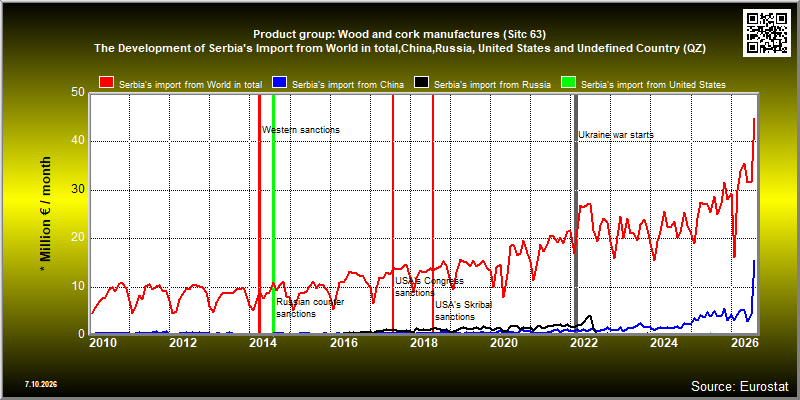
Task: Click the green Russian counter sanctions marker line
Action: coord(273,213)
